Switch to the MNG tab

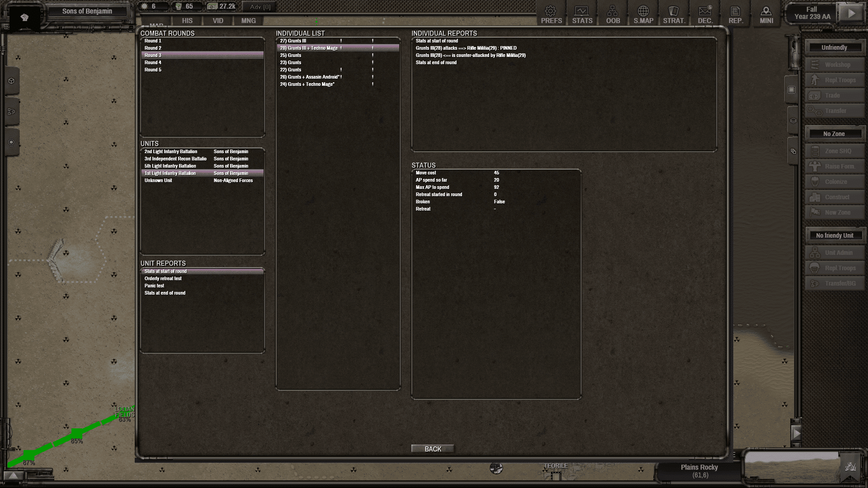(248, 21)
